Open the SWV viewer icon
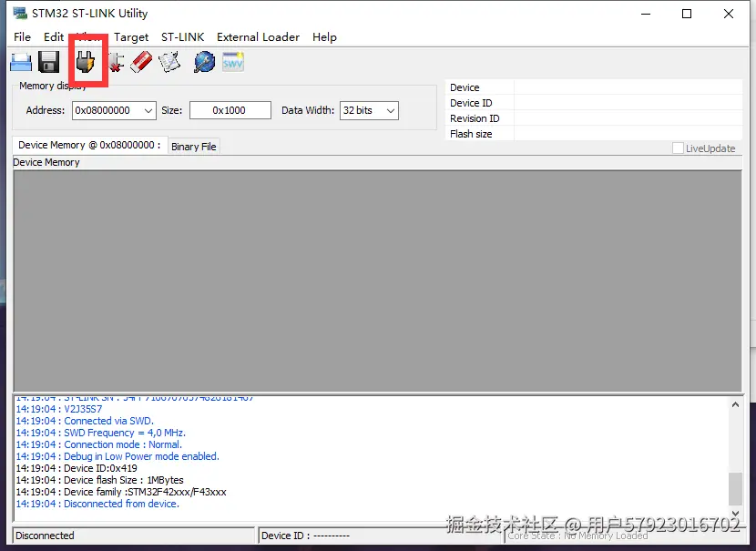The width and height of the screenshot is (756, 551). (x=233, y=62)
